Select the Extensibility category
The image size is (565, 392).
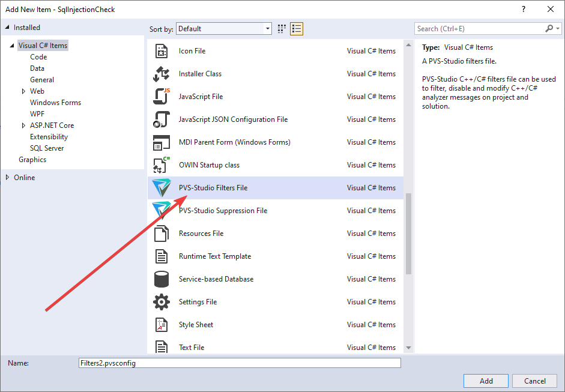pyautogui.click(x=49, y=137)
